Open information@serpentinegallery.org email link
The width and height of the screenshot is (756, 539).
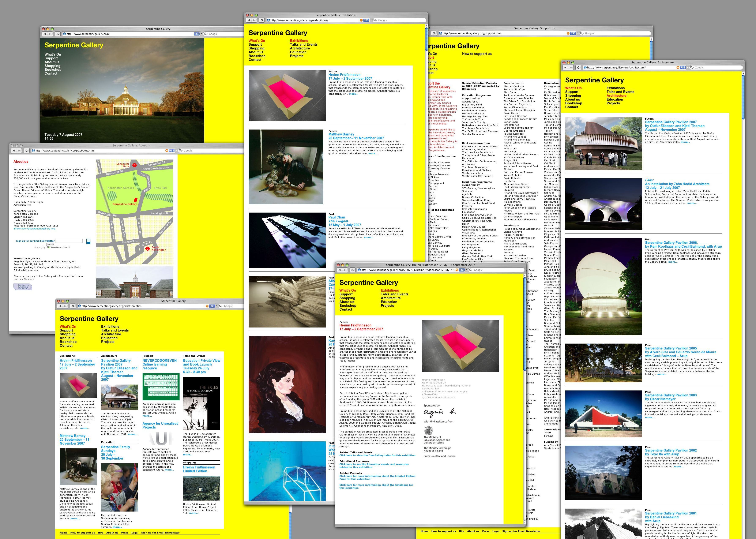pyautogui.click(x=34, y=229)
